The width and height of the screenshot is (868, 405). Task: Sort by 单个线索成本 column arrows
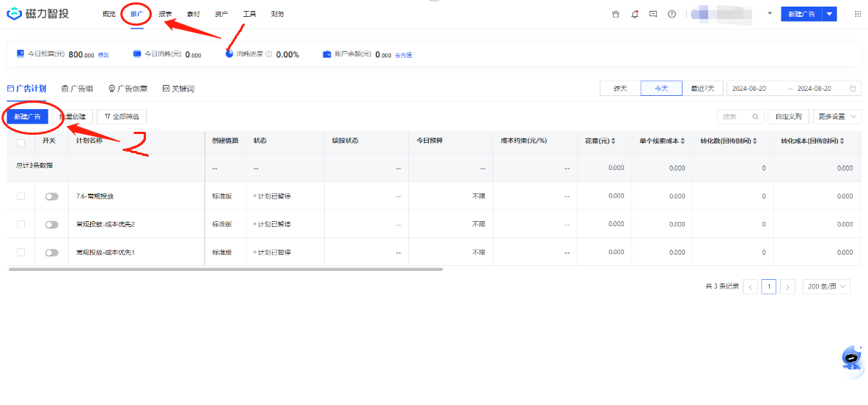point(684,141)
